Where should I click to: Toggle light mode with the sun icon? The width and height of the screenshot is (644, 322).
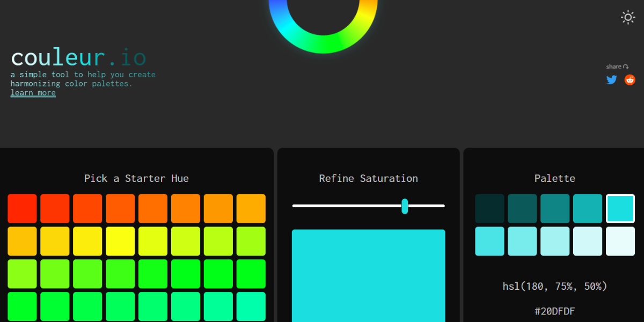pyautogui.click(x=628, y=17)
